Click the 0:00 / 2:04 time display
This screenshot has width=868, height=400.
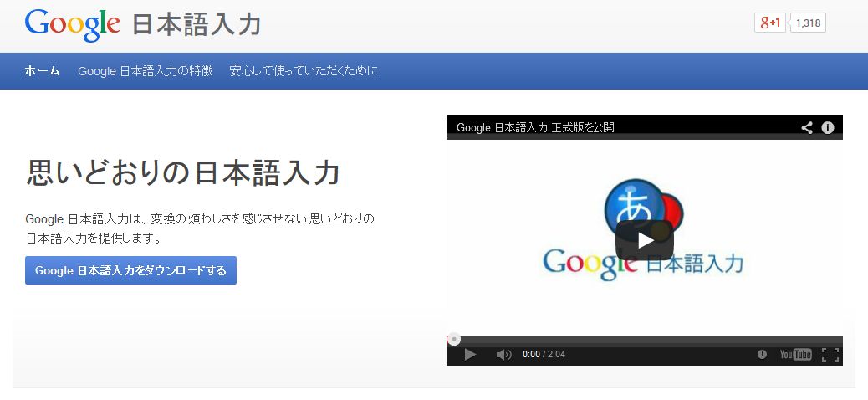pyautogui.click(x=544, y=355)
